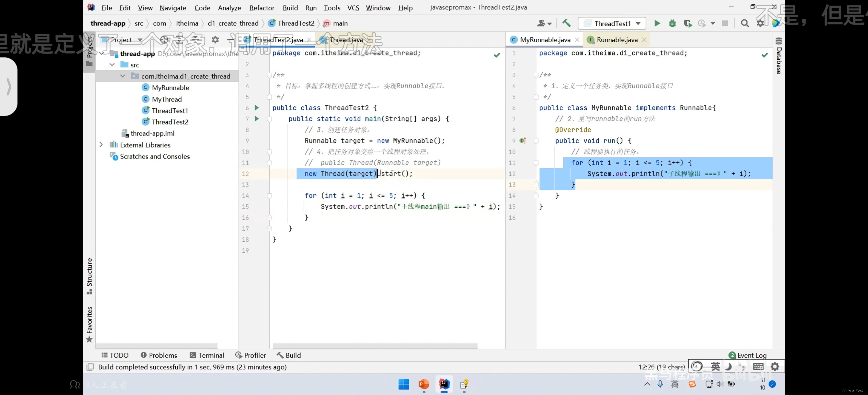Screen dimensions: 868x395
Task: Open Search Everywhere magnifier icon
Action: pos(745,23)
